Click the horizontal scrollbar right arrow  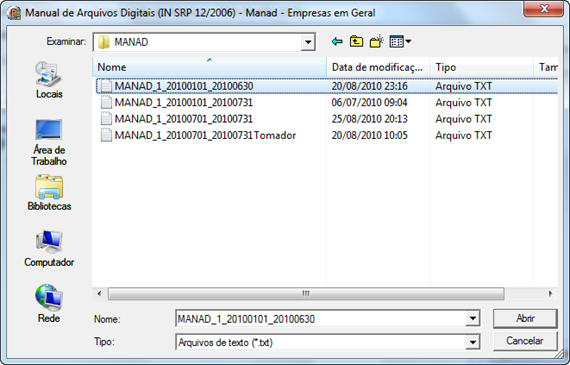point(550,293)
